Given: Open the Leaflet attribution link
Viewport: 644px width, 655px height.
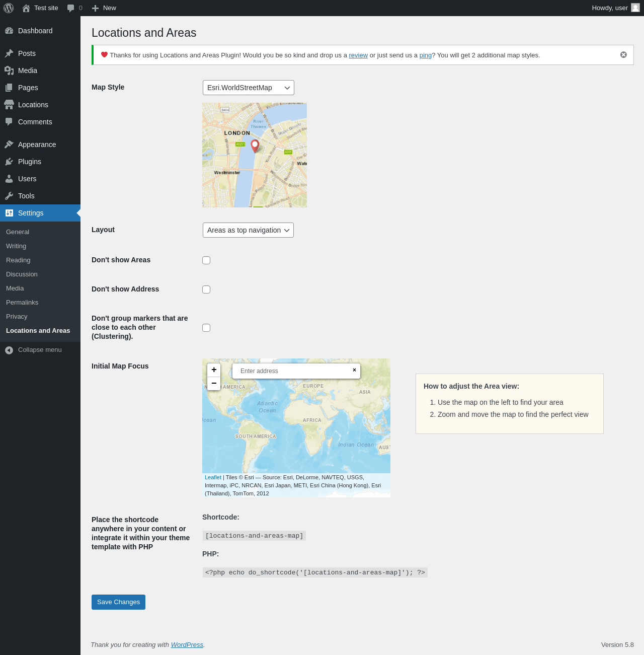Looking at the screenshot, I should [x=213, y=477].
